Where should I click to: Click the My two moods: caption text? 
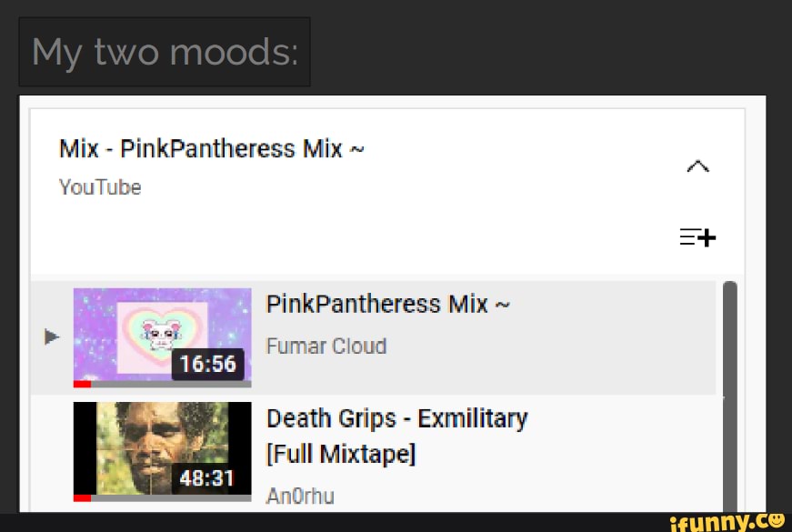(x=165, y=52)
